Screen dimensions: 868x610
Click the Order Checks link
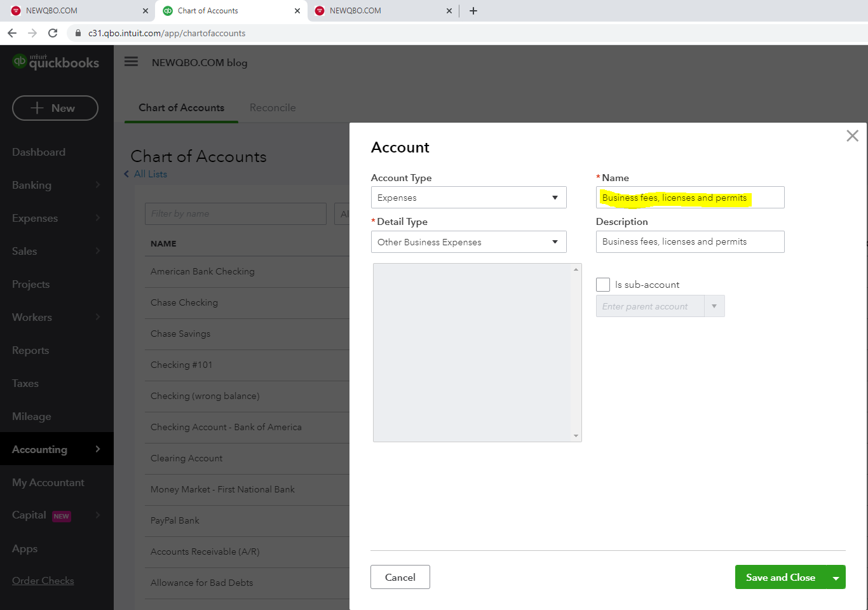tap(43, 580)
